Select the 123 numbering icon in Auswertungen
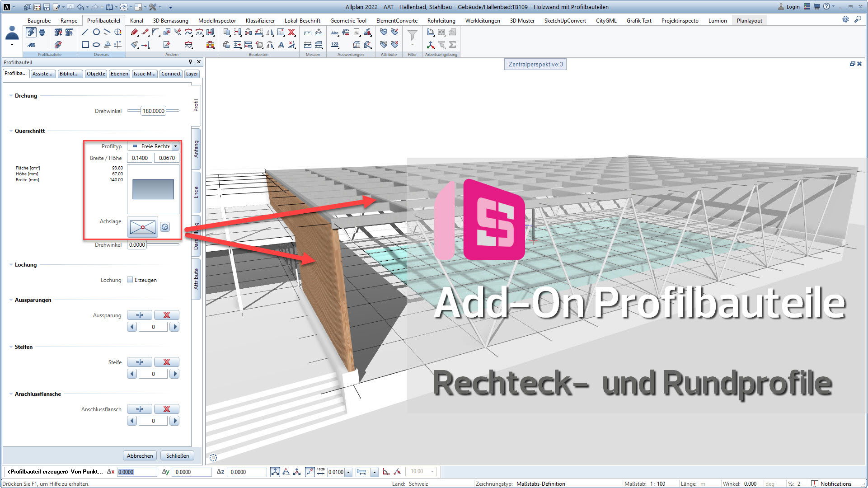 335,44
